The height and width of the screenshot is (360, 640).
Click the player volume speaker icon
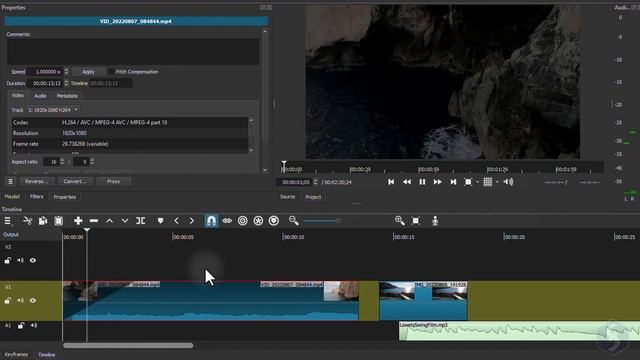508,182
